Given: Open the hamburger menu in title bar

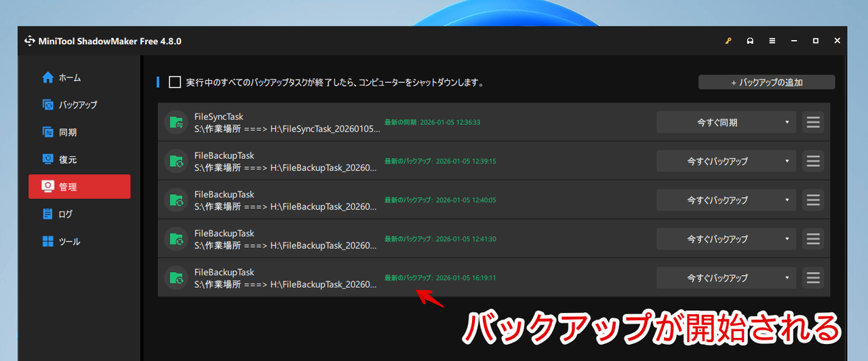Looking at the screenshot, I should pos(772,41).
